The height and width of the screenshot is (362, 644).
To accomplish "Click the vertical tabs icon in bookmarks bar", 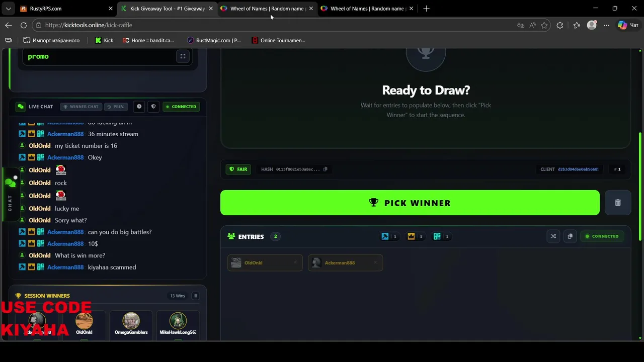I will pyautogui.click(x=9, y=40).
